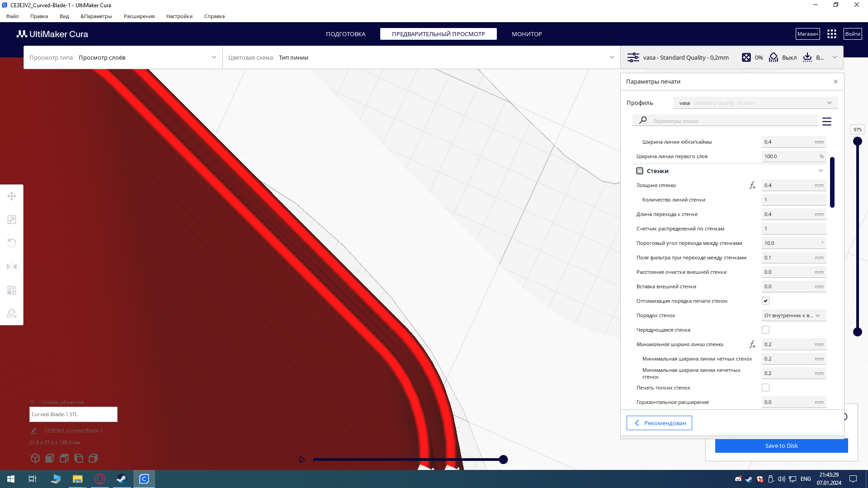The width and height of the screenshot is (868, 488).
Task: Select the Move tool in left toolbar
Action: click(12, 196)
